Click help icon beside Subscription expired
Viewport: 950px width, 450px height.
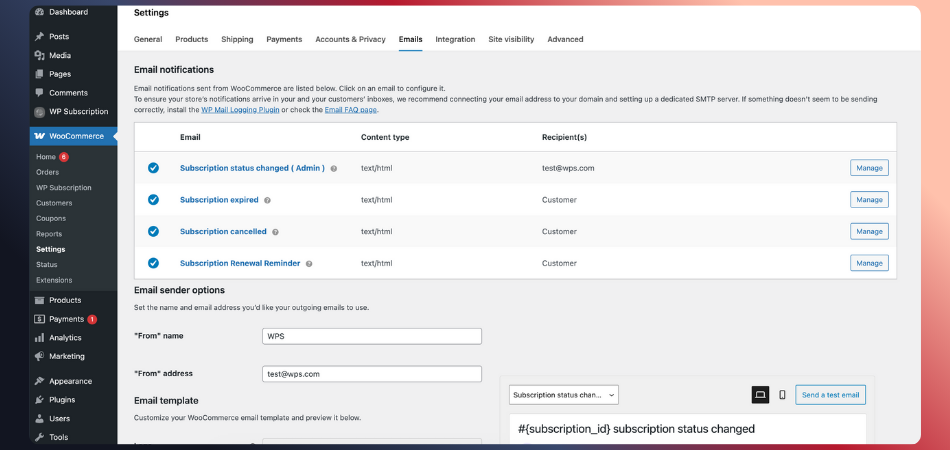pyautogui.click(x=268, y=200)
